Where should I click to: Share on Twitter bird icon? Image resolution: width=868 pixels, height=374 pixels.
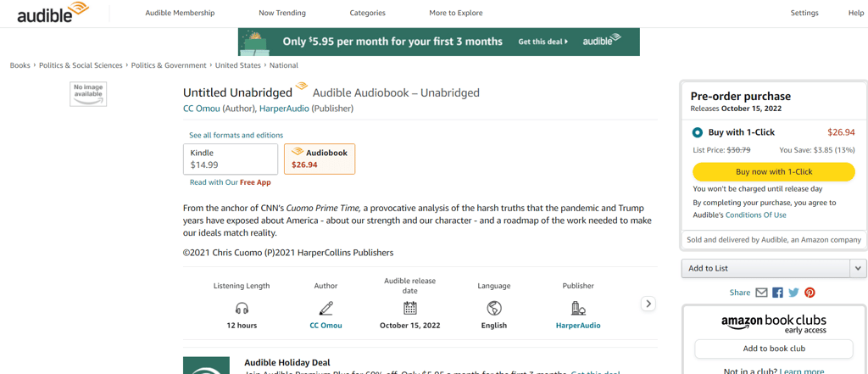tap(793, 293)
